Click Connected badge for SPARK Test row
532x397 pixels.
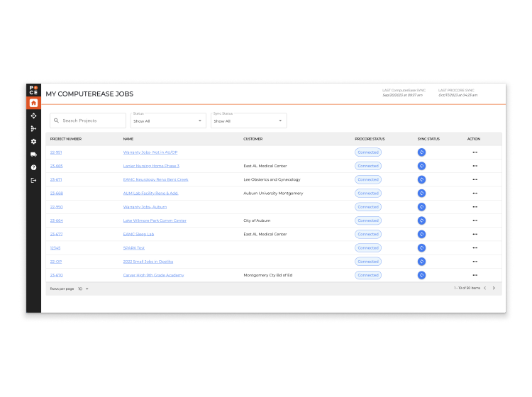click(x=368, y=248)
